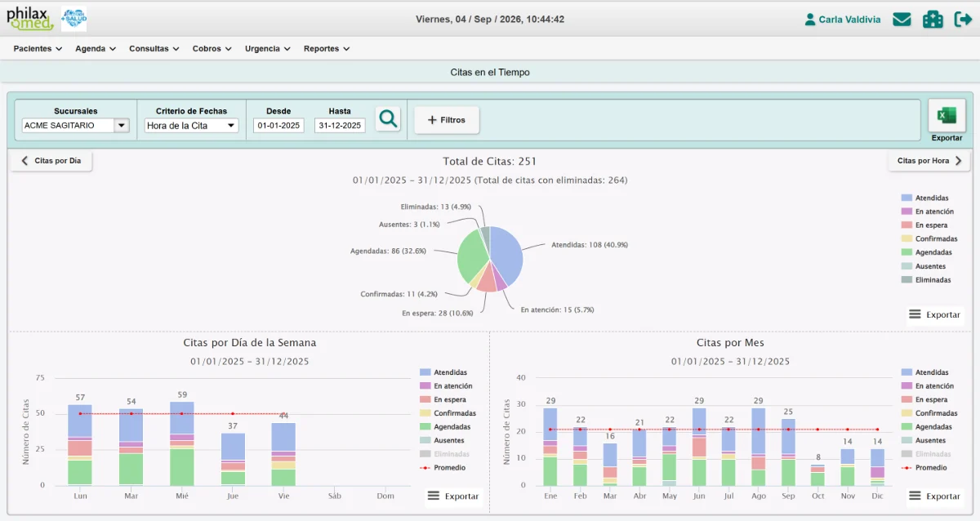Viewport: 980px width, 521px height.
Task: Open the Reportes menu
Action: tap(327, 49)
